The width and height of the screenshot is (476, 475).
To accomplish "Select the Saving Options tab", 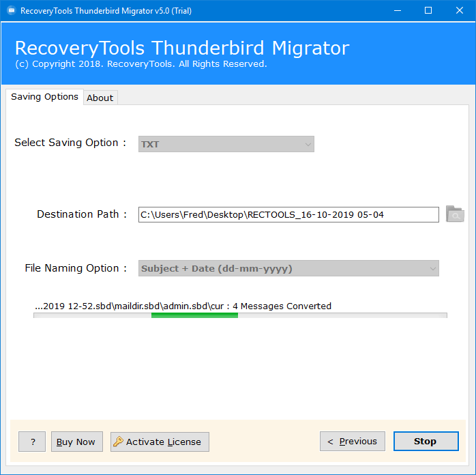I will point(44,97).
